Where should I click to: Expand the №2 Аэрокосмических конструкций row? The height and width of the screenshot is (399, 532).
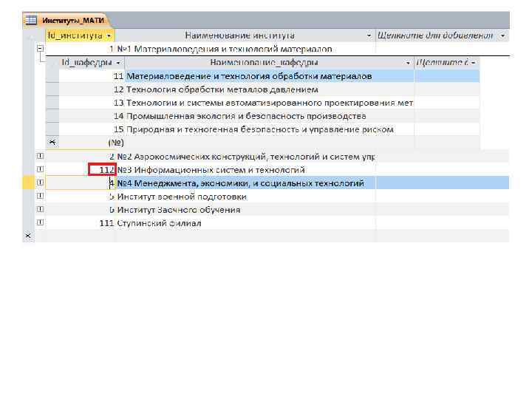[40, 156]
